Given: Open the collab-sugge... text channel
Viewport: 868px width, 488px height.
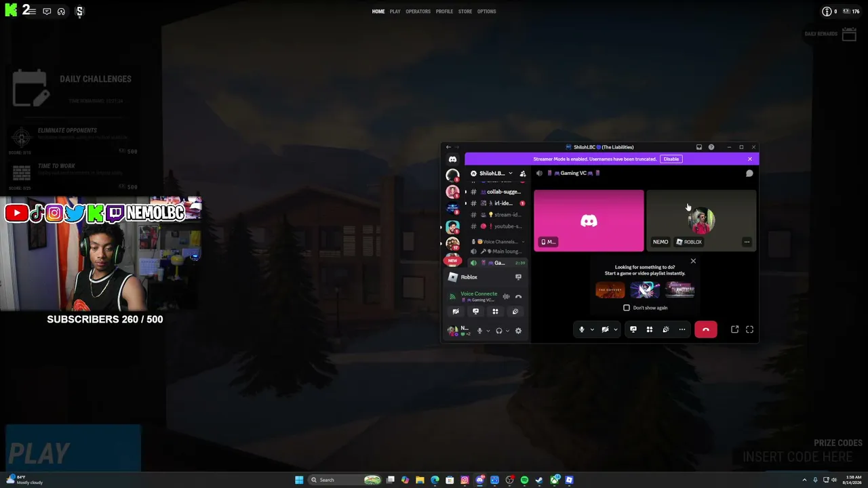Looking at the screenshot, I should coord(498,192).
